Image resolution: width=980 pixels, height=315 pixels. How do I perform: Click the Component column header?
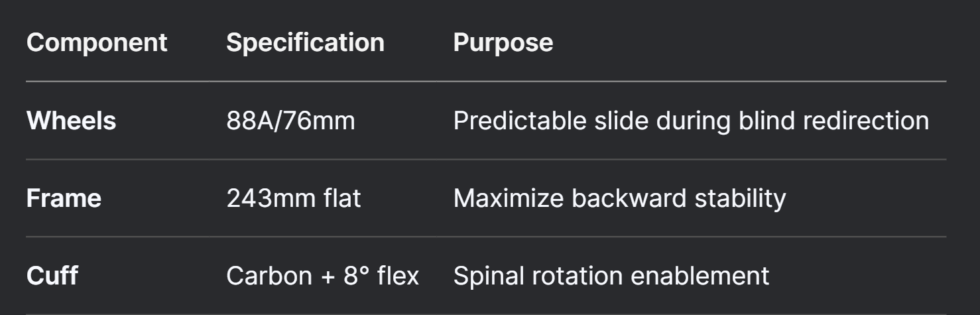97,43
